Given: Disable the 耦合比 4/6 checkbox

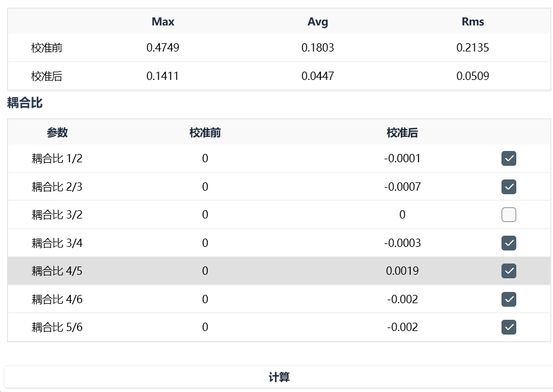Looking at the screenshot, I should [509, 299].
